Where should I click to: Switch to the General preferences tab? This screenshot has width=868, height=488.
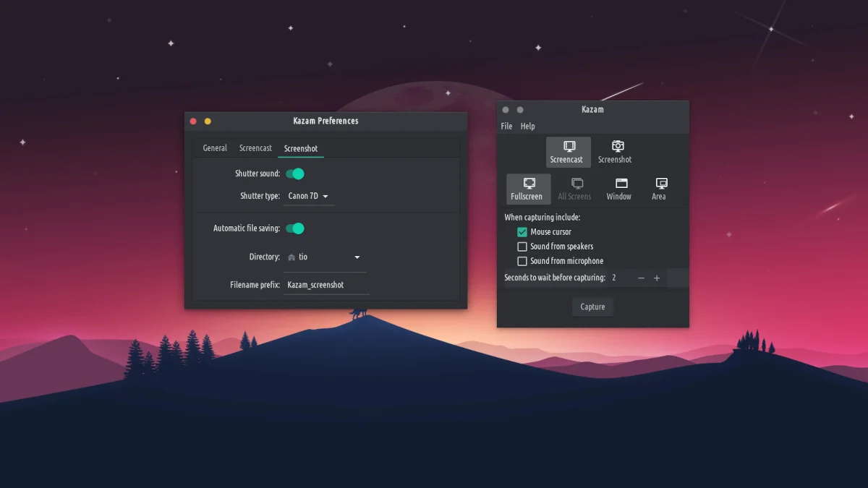pyautogui.click(x=215, y=148)
